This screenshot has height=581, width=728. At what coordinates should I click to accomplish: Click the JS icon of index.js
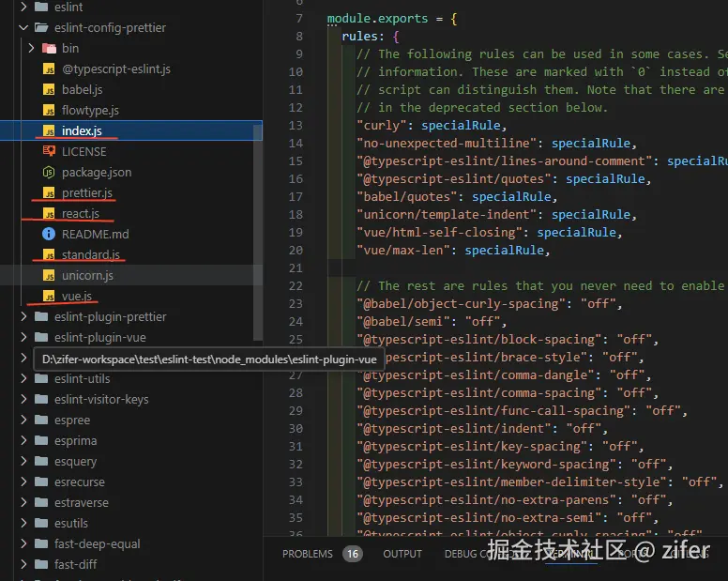pos(49,131)
